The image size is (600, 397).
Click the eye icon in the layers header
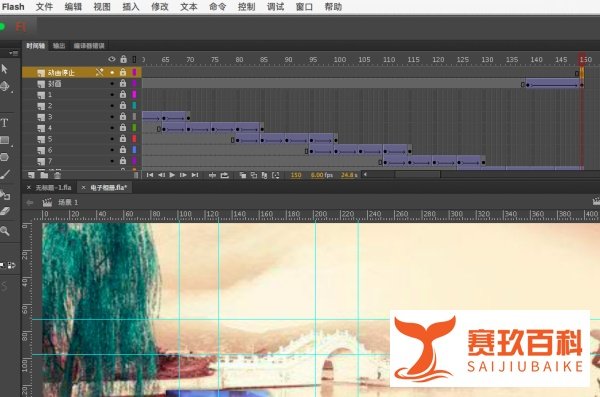[x=111, y=59]
